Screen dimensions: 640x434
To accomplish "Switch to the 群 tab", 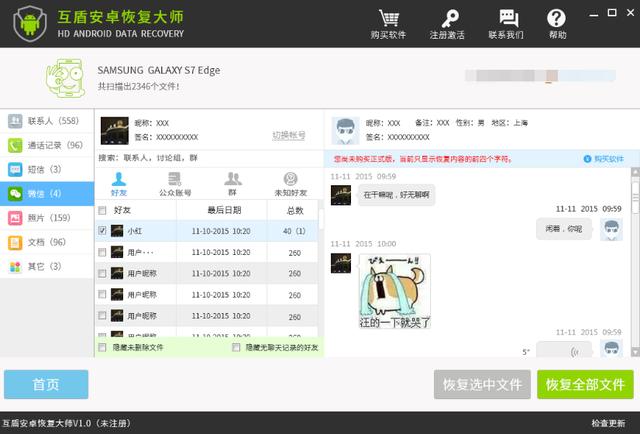I will pyautogui.click(x=233, y=184).
